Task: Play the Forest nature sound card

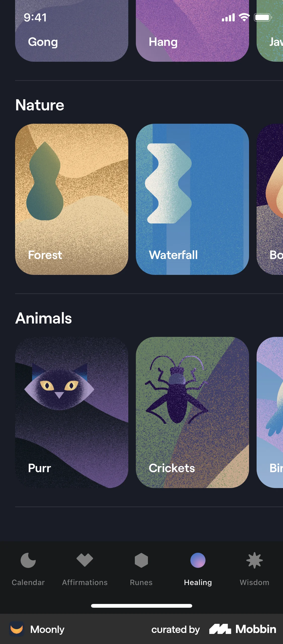Action: [x=72, y=199]
